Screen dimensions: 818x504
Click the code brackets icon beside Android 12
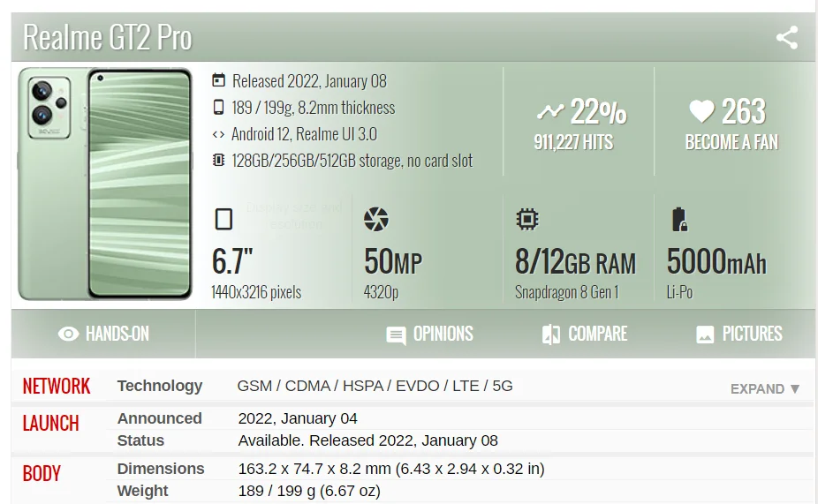(218, 134)
